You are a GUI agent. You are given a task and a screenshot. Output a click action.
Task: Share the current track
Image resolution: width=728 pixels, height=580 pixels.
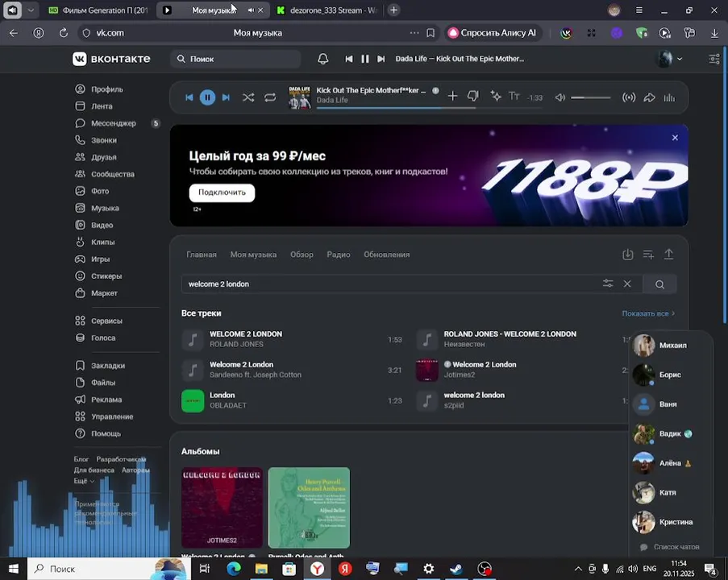click(649, 97)
